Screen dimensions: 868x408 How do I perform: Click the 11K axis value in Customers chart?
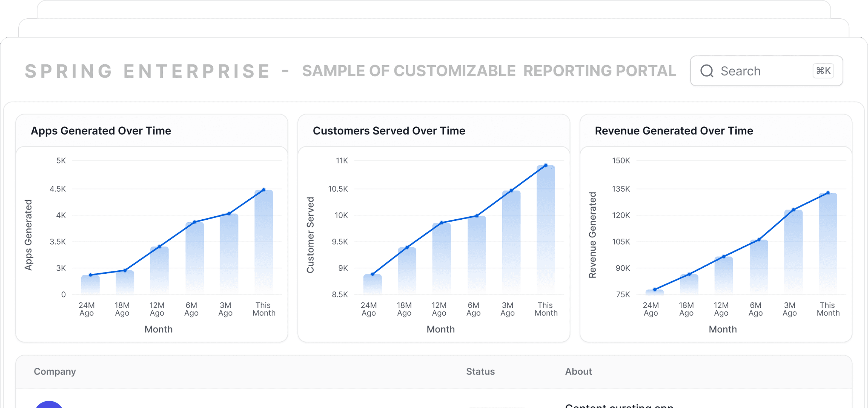click(342, 160)
